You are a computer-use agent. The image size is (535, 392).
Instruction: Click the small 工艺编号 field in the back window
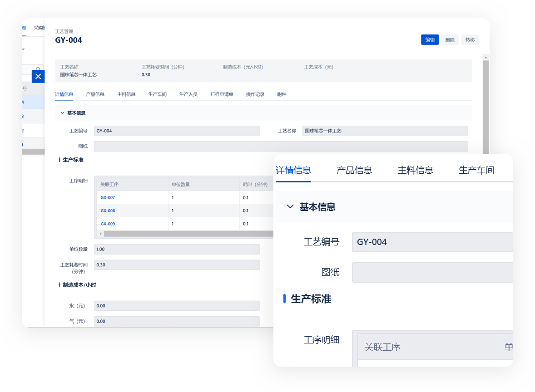(177, 131)
